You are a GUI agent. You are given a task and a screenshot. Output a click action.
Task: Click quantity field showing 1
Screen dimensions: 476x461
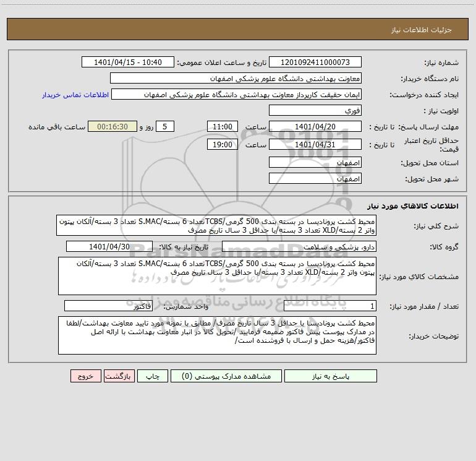point(330,306)
